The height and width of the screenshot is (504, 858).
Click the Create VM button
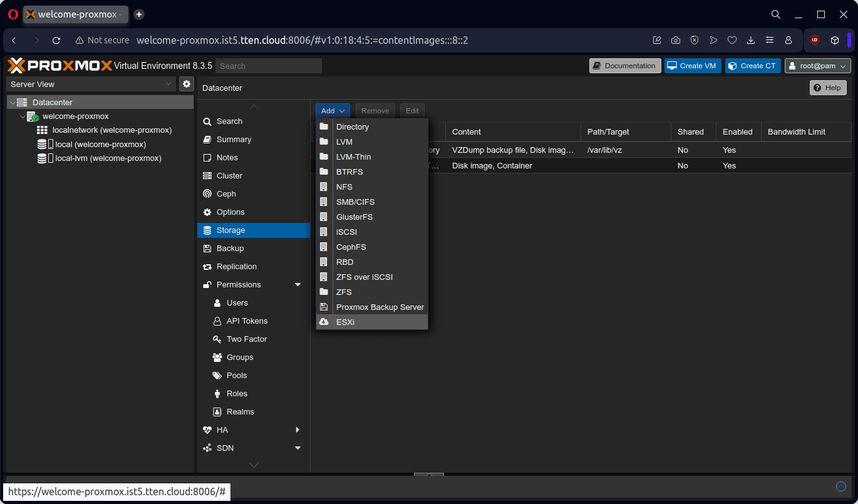693,66
